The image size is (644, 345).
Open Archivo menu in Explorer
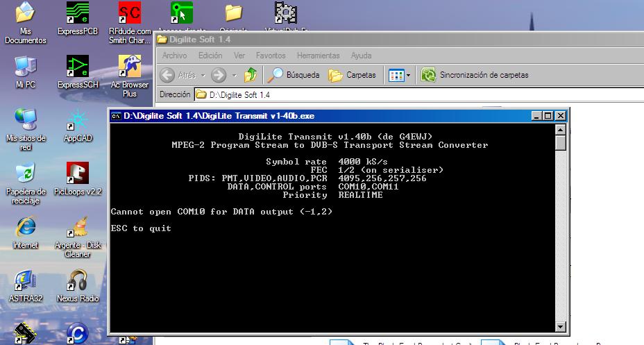[175, 56]
